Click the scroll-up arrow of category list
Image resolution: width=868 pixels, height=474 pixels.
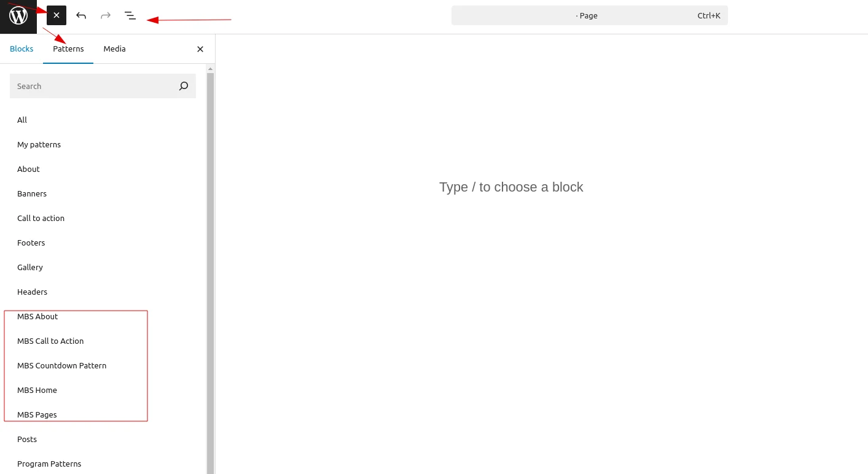(x=210, y=69)
